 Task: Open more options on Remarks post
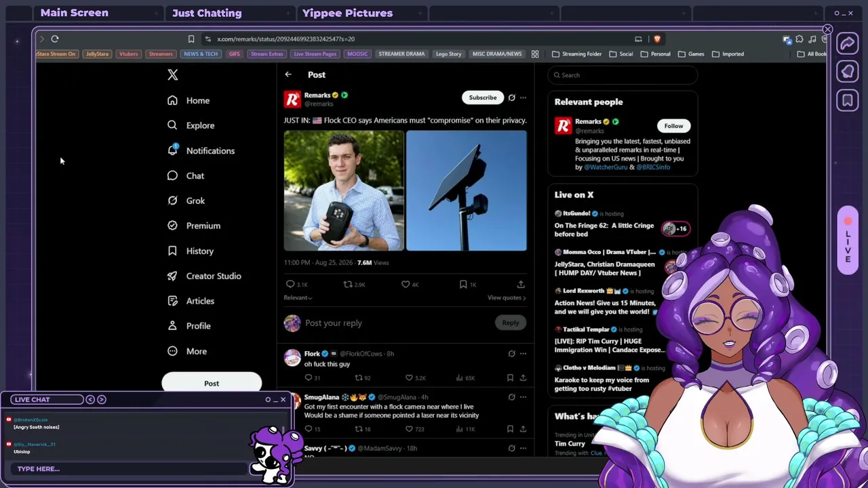[523, 98]
